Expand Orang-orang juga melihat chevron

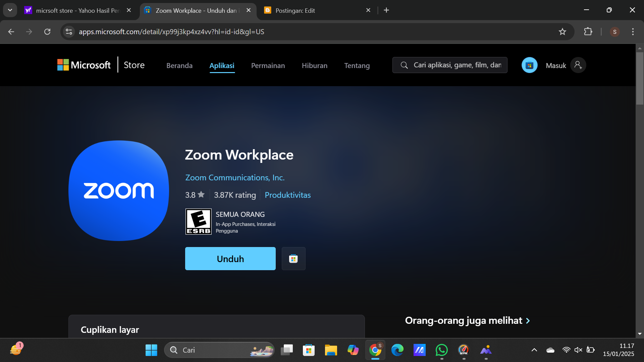coord(528,321)
